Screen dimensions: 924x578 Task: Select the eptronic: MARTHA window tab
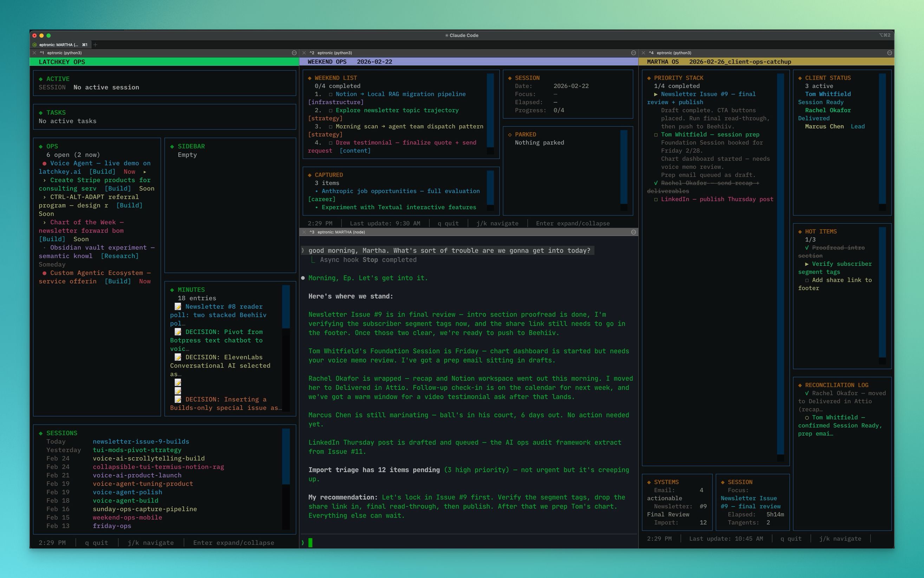point(59,45)
